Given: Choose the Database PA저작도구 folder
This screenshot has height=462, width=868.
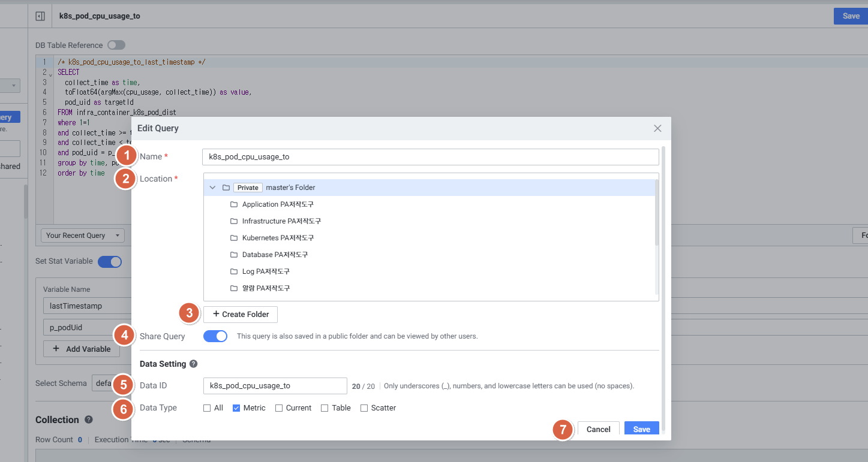Looking at the screenshot, I should tap(274, 255).
